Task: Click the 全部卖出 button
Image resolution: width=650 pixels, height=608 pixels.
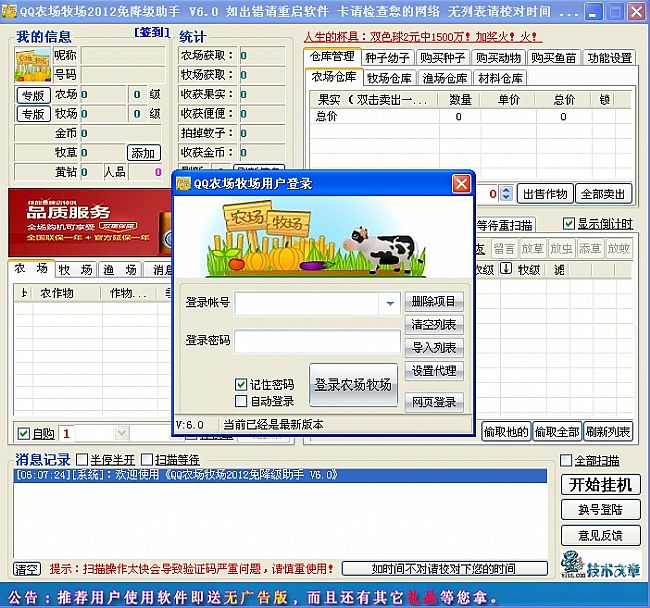Action: tap(603, 194)
